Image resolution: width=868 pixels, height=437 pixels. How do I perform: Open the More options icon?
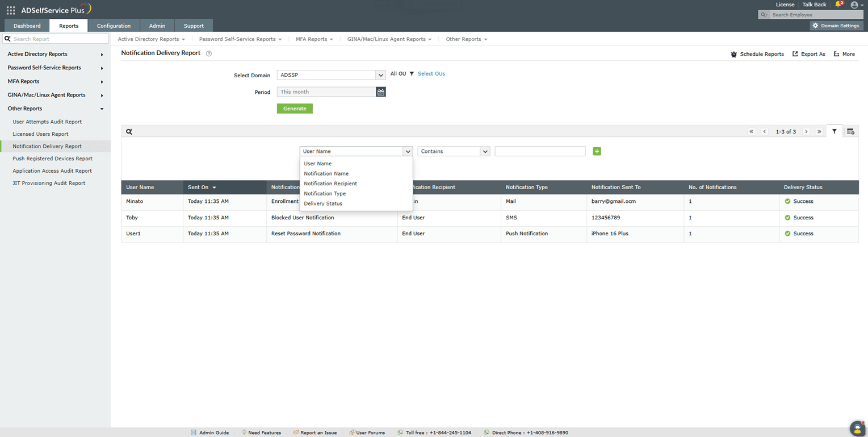(836, 53)
